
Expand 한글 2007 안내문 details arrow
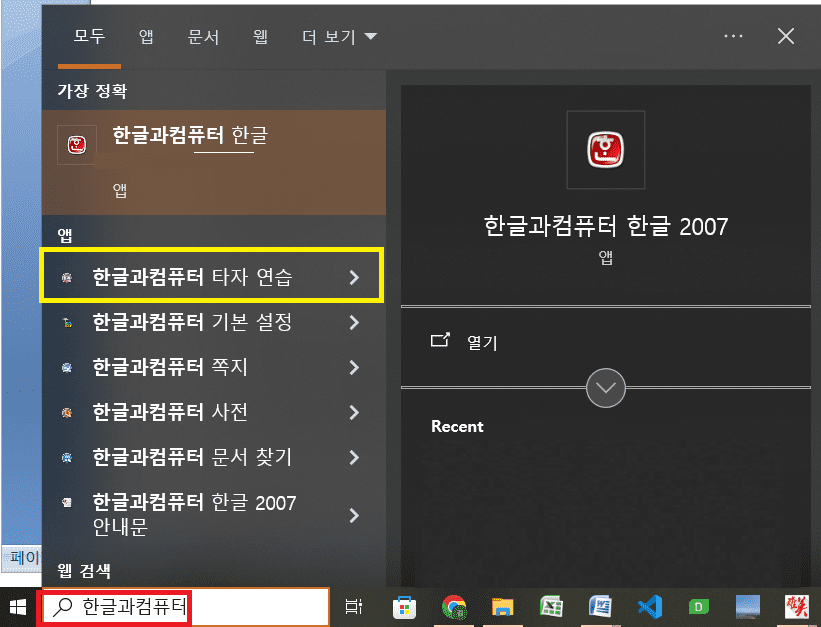(354, 515)
